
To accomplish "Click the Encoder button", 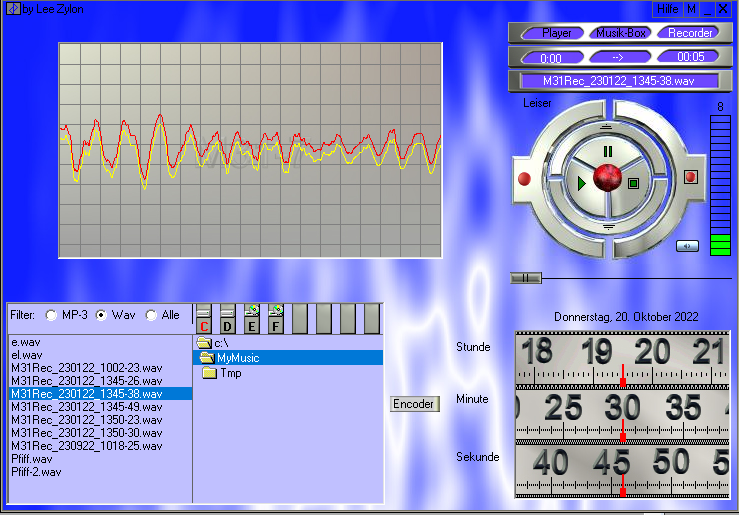I will click(414, 404).
